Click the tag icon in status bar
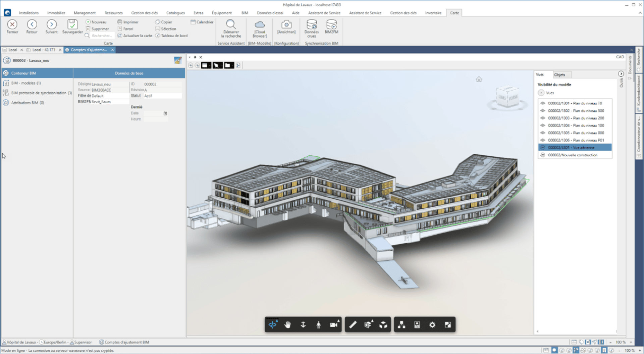Image resolution: width=644 pixels, height=354 pixels. coord(581,342)
